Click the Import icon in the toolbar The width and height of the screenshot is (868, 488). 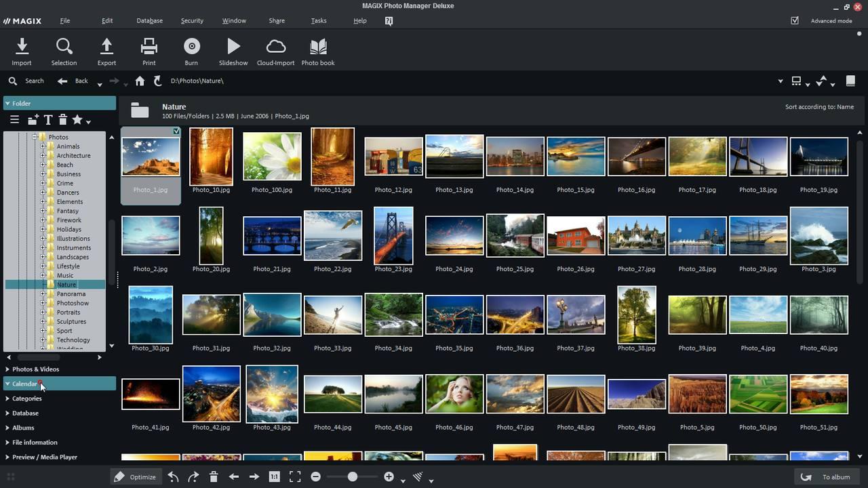tap(22, 52)
